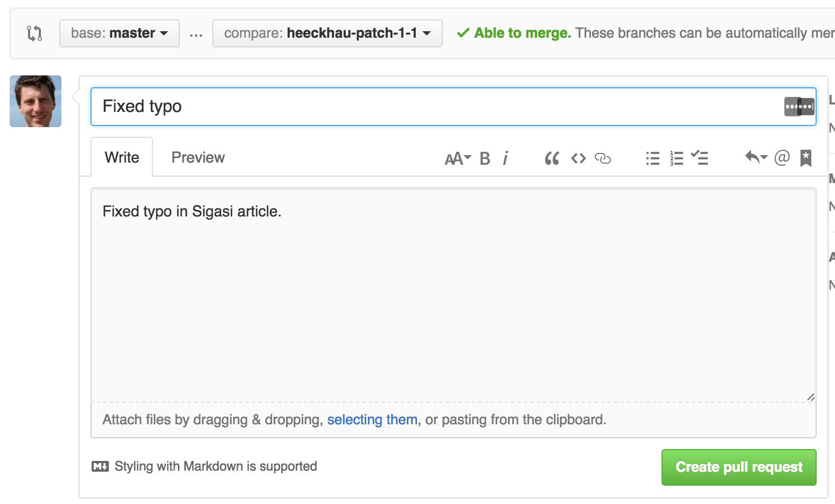
Task: Click the user avatar thumbnail
Action: coord(36,101)
